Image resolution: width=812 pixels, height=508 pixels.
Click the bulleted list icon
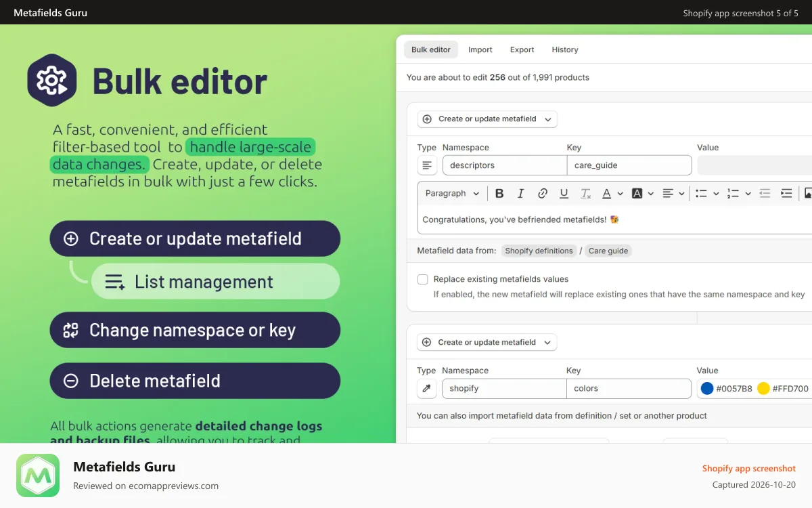701,194
